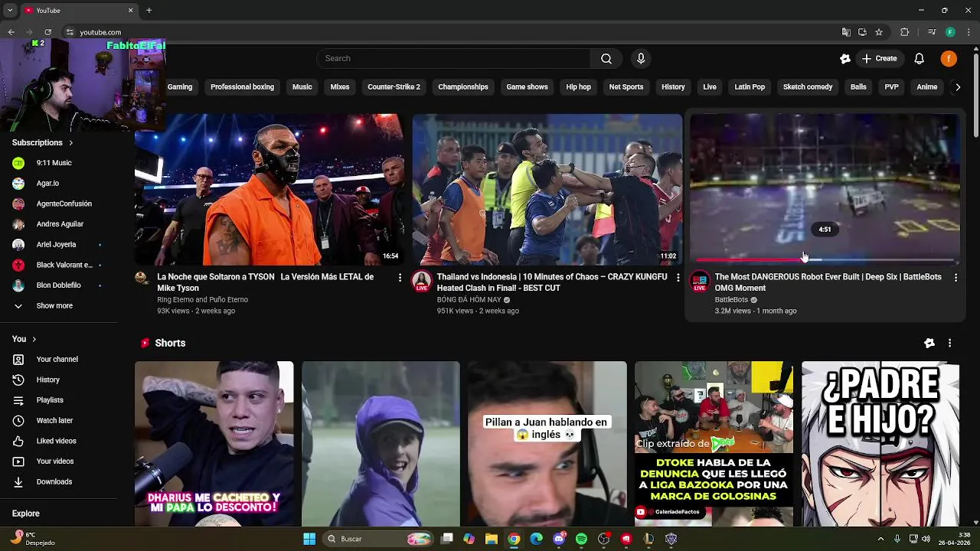Open Chrome three-dot menu

pos(968,32)
